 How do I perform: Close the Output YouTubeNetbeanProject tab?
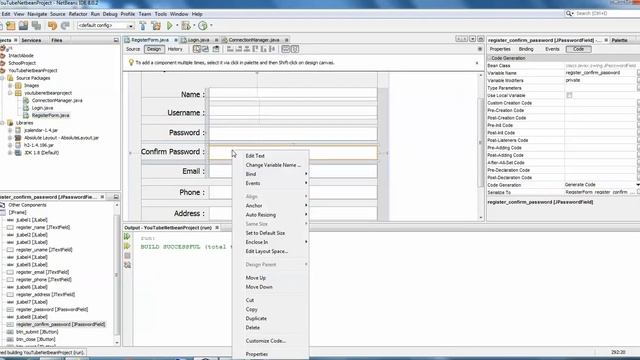click(217, 227)
